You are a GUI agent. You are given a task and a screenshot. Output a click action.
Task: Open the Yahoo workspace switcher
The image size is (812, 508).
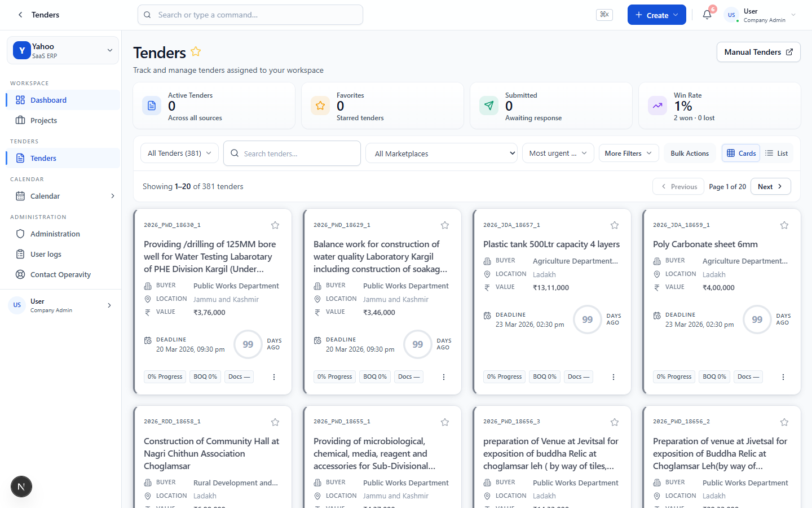pyautogui.click(x=63, y=50)
